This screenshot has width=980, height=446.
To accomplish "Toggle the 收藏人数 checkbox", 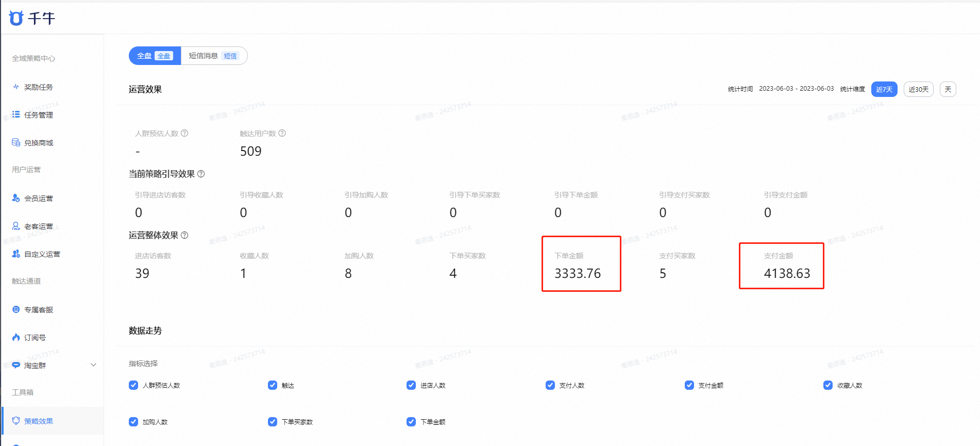I will pos(828,385).
